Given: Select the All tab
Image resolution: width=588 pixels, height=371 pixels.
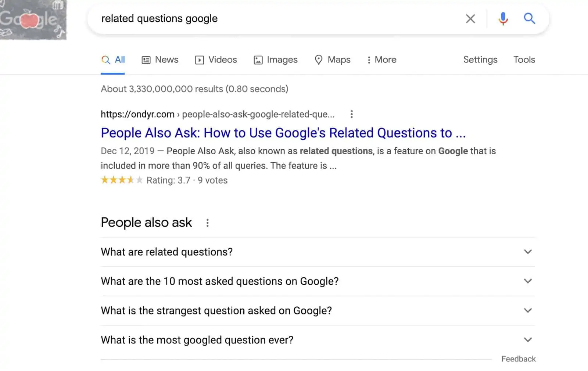Looking at the screenshot, I should 113,60.
